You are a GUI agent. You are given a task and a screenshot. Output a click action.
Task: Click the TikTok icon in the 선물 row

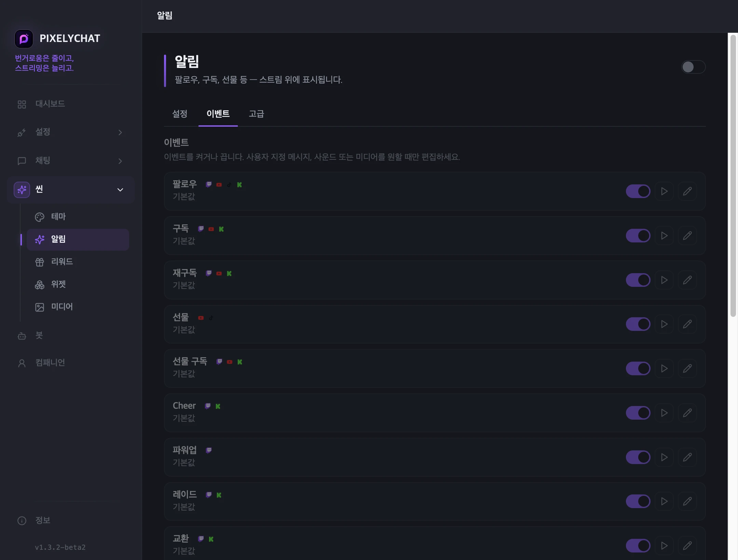tap(211, 318)
